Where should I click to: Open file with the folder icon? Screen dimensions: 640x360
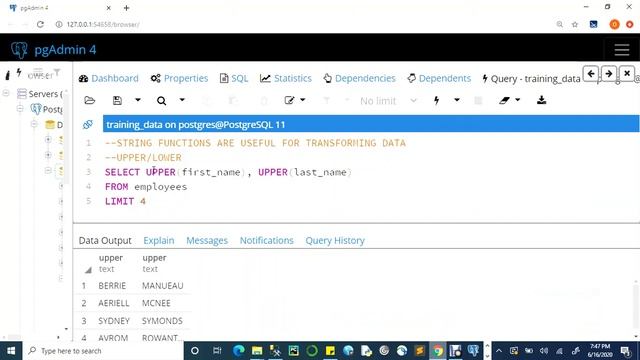(x=89, y=100)
